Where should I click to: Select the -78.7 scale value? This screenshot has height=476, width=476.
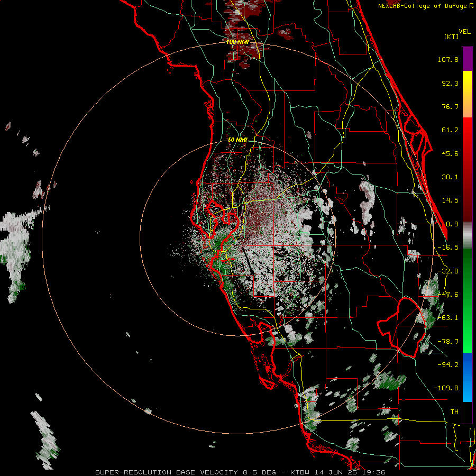448,342
